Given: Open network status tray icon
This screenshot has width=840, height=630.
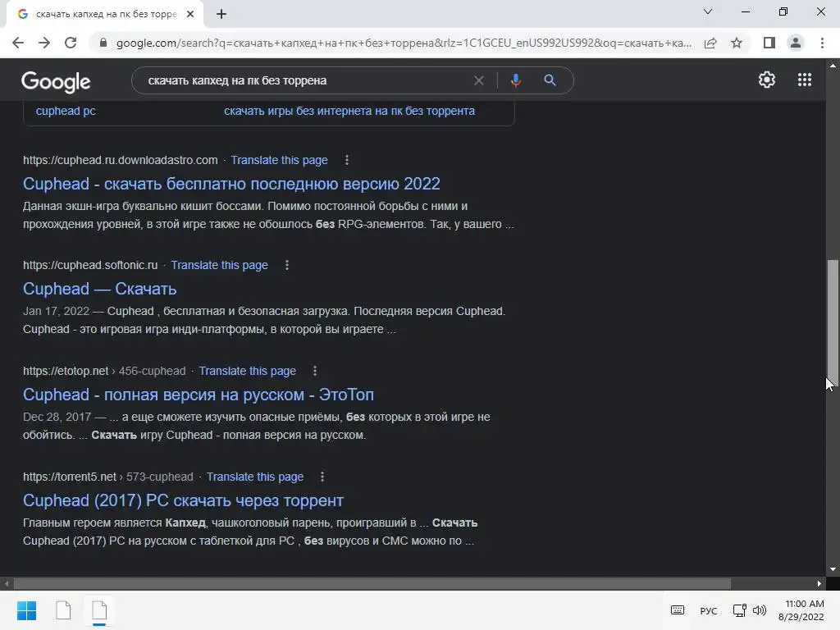Looking at the screenshot, I should pyautogui.click(x=739, y=610).
